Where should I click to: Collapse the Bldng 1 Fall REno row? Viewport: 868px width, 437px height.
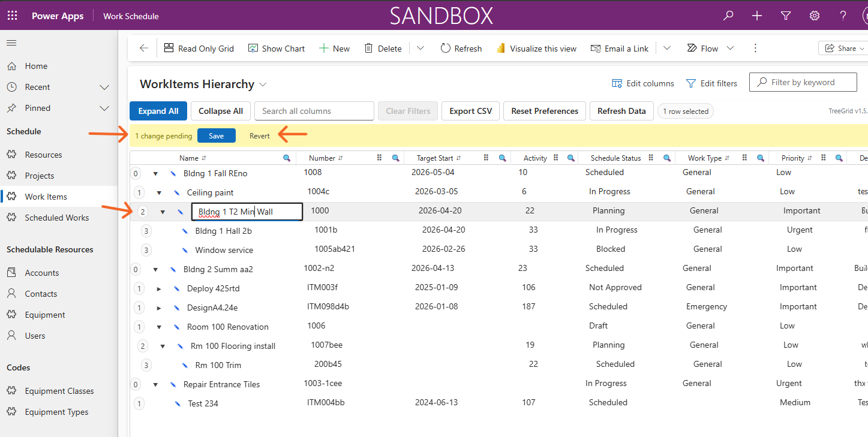[155, 173]
